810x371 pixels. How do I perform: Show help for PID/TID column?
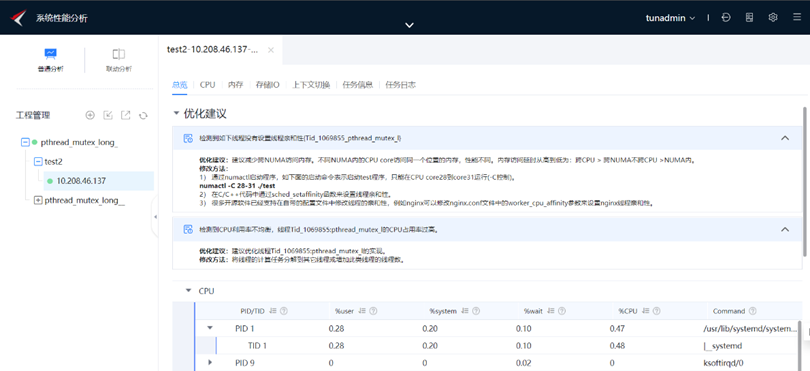[284, 311]
